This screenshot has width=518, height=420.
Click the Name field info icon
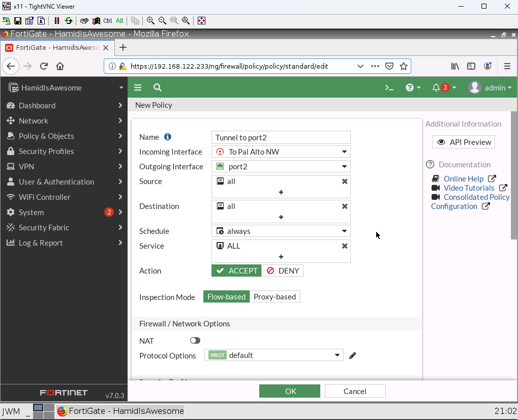(168, 137)
